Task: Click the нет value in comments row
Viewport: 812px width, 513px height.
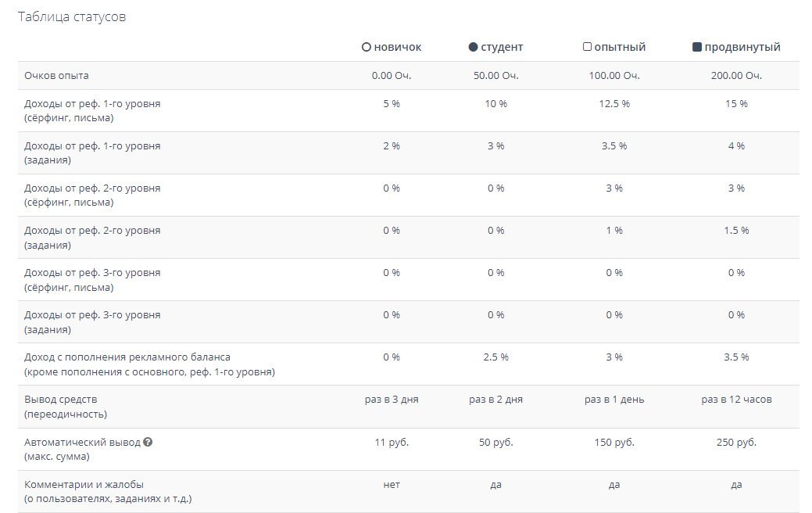Action: 392,485
